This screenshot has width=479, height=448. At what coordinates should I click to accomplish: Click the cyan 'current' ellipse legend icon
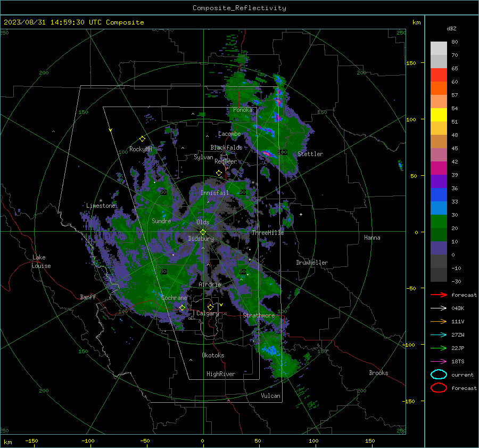coord(439,374)
